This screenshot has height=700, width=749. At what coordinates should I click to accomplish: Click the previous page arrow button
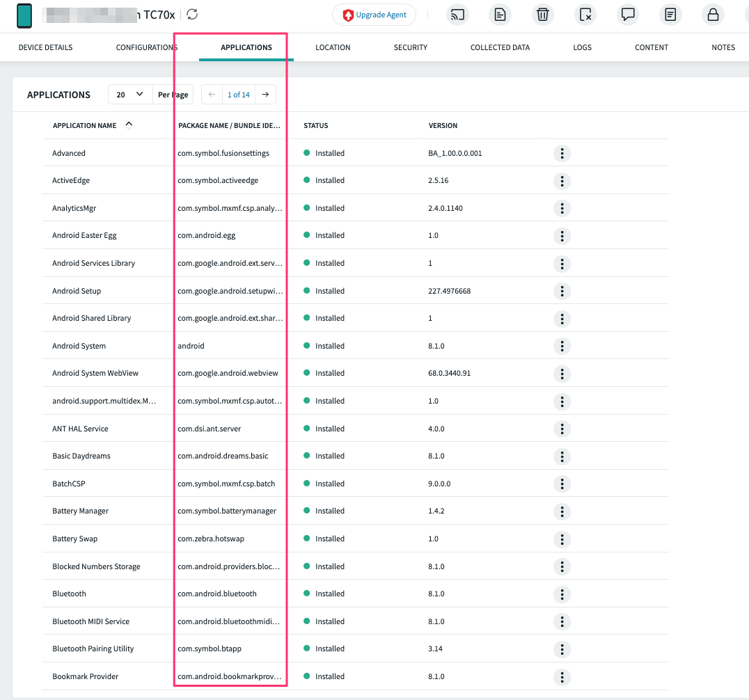coord(212,95)
